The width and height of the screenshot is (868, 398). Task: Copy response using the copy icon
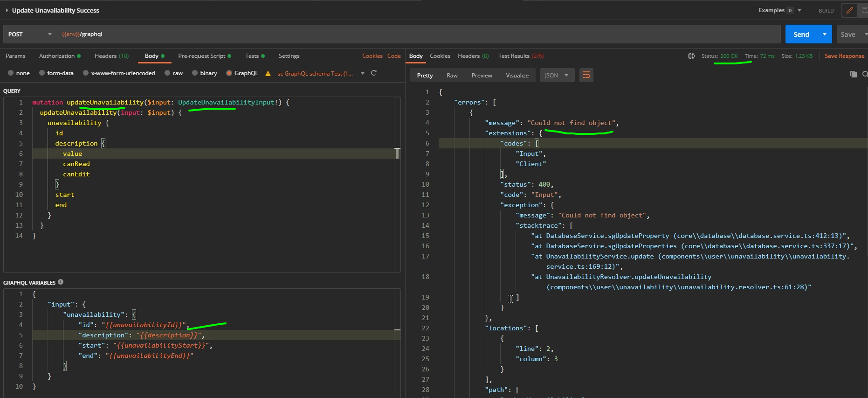pyautogui.click(x=854, y=74)
